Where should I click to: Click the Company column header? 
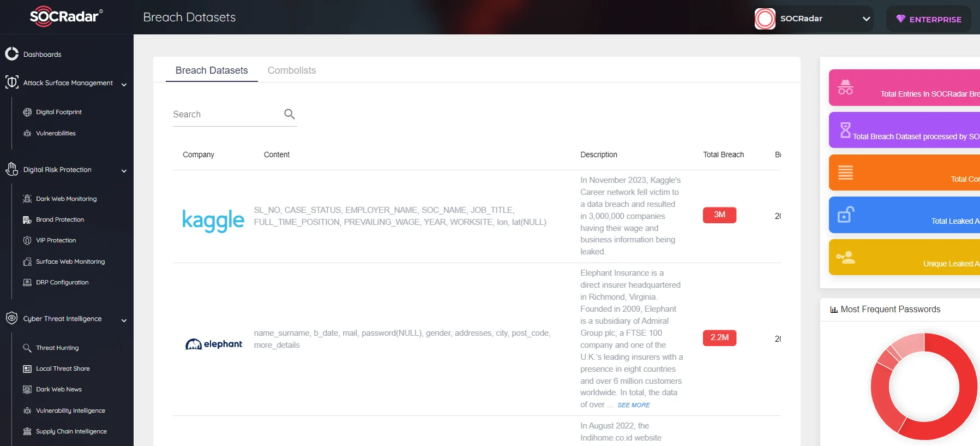[199, 154]
